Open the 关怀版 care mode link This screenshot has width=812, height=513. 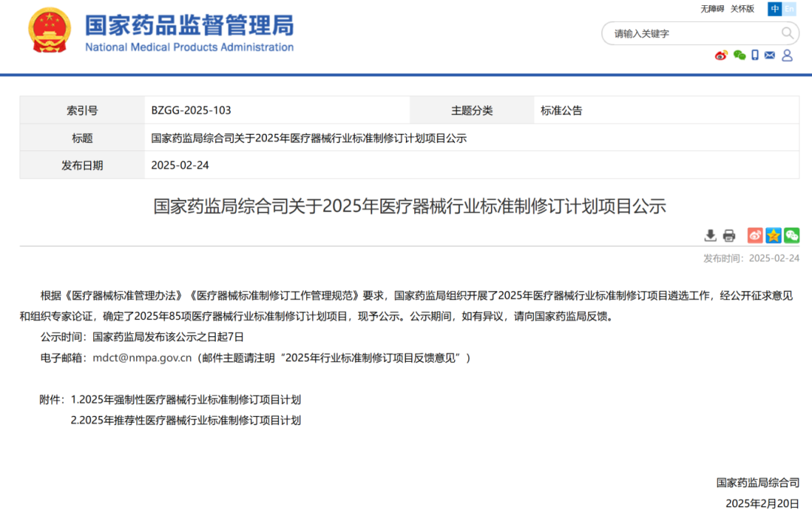click(742, 9)
